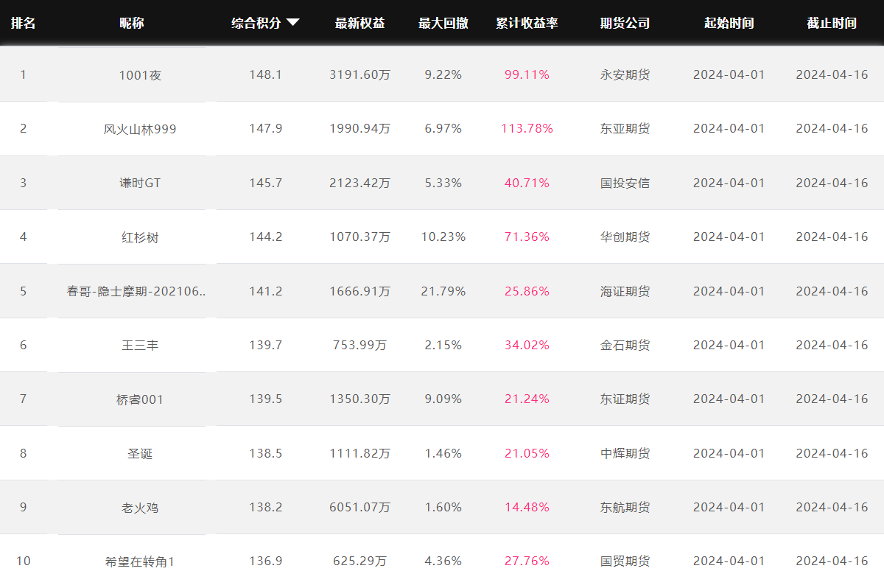Click the 国投安信 company cell
The image size is (884, 588).
click(625, 183)
